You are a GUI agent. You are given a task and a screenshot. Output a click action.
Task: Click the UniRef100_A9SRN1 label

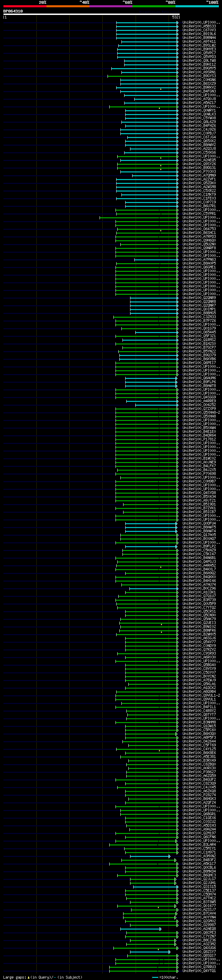199,72
